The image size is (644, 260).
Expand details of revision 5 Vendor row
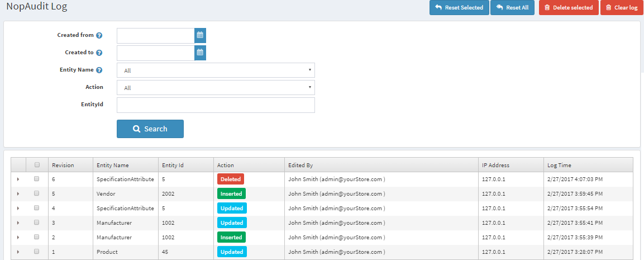click(18, 194)
